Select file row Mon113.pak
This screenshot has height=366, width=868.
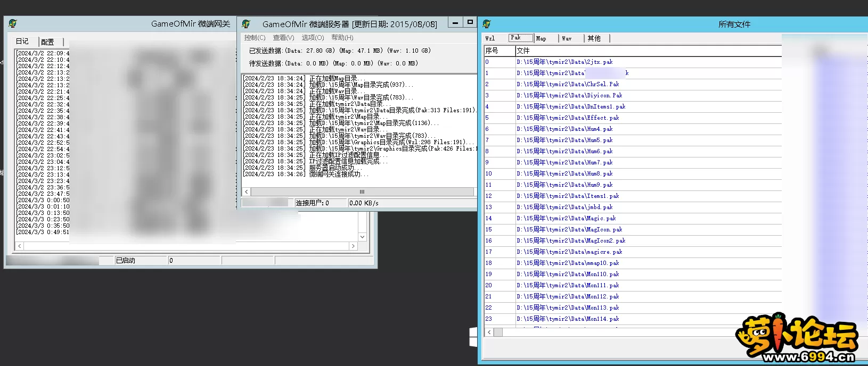pyautogui.click(x=633, y=307)
